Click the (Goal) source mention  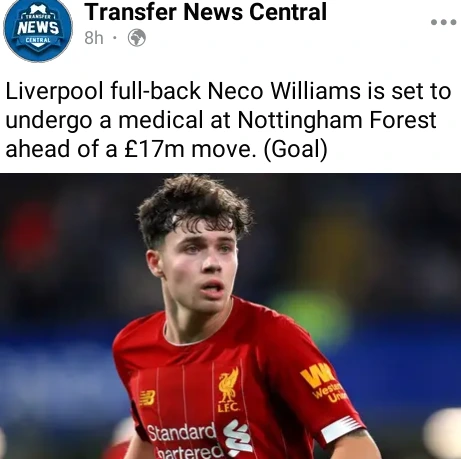pyautogui.click(x=296, y=149)
